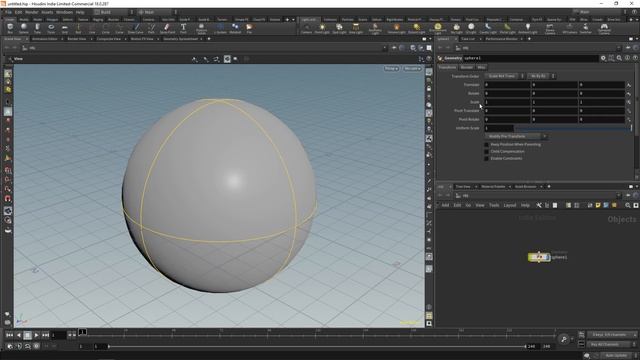
Task: Play the timeline forward
Action: click(x=36, y=335)
